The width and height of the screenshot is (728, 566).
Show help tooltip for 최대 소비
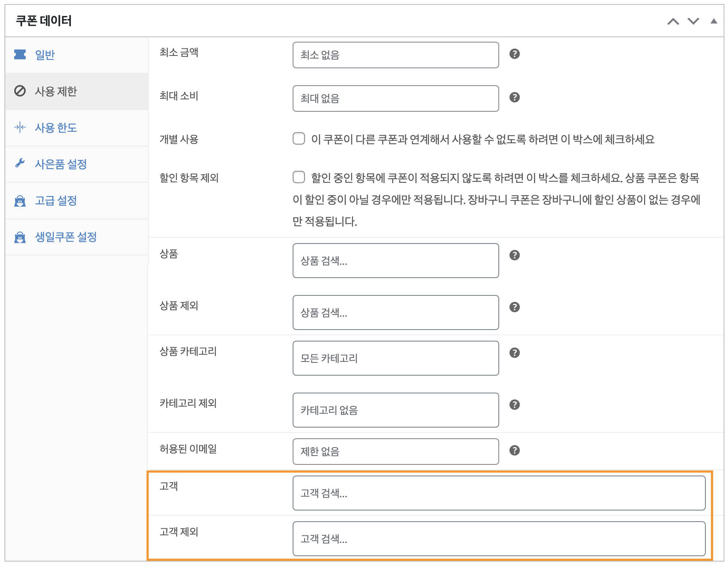click(x=514, y=97)
